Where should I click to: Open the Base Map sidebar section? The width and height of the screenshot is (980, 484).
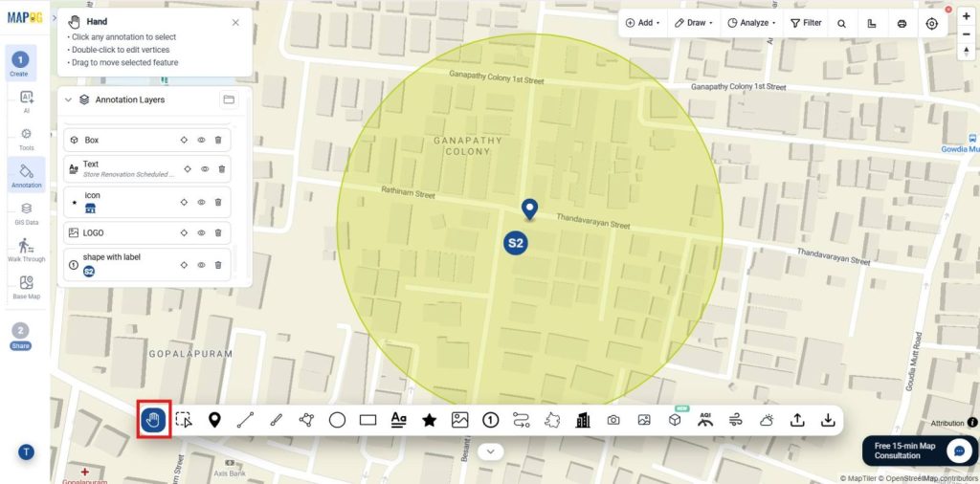(x=26, y=287)
